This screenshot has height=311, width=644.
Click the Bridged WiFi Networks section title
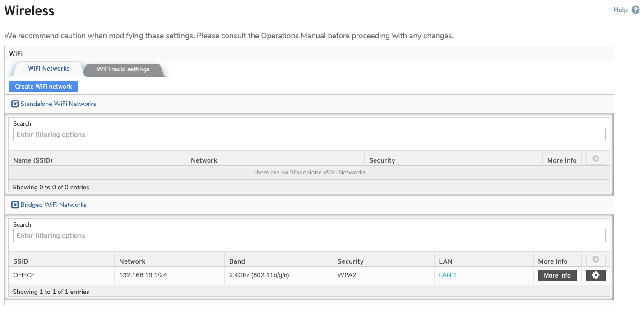coord(53,205)
